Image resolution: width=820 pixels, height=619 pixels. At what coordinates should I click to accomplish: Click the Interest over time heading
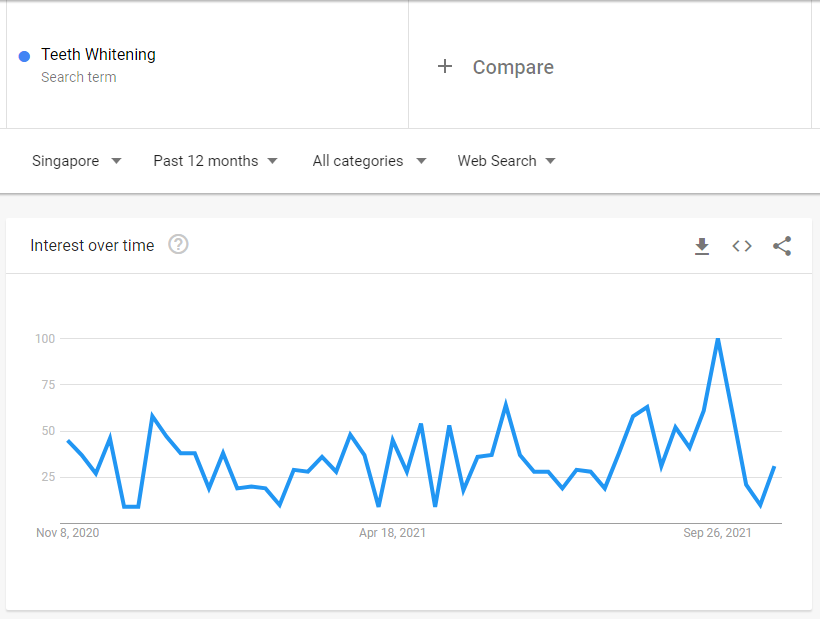[92, 246]
